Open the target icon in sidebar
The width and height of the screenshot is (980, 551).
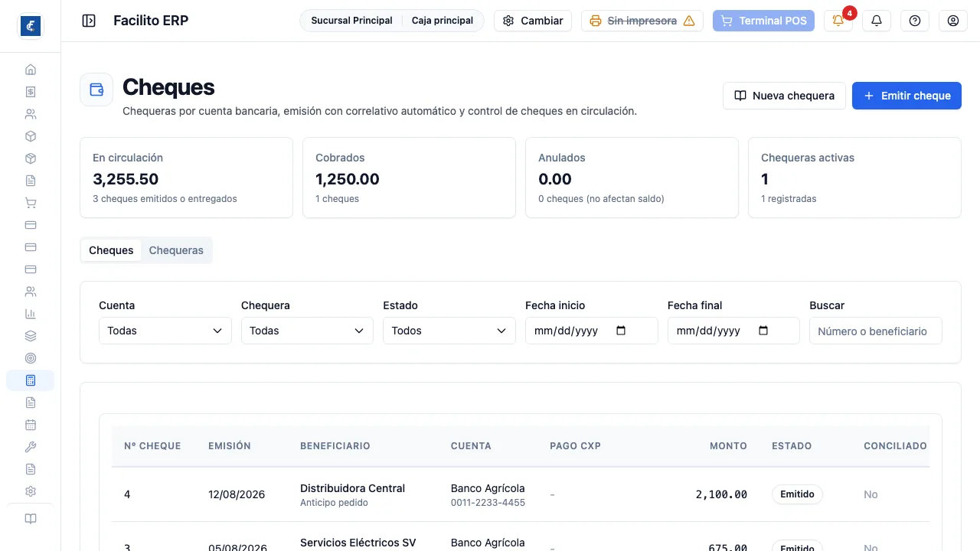tap(31, 358)
